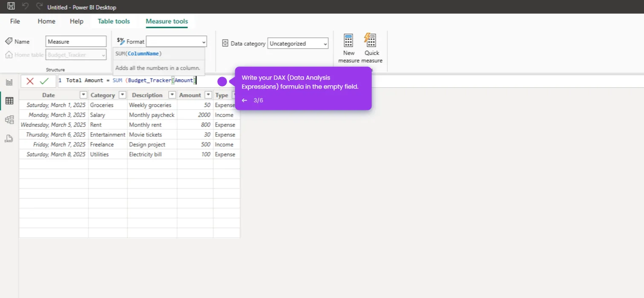Select the Category column header
This screenshot has width=644, height=298.
pos(103,95)
